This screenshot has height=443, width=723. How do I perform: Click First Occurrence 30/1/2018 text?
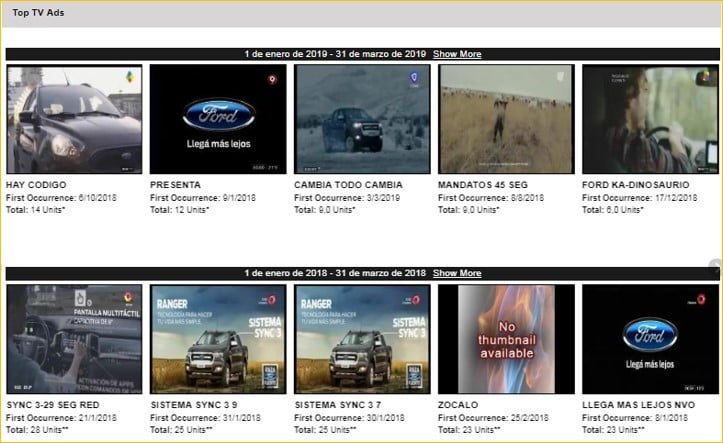349,418
